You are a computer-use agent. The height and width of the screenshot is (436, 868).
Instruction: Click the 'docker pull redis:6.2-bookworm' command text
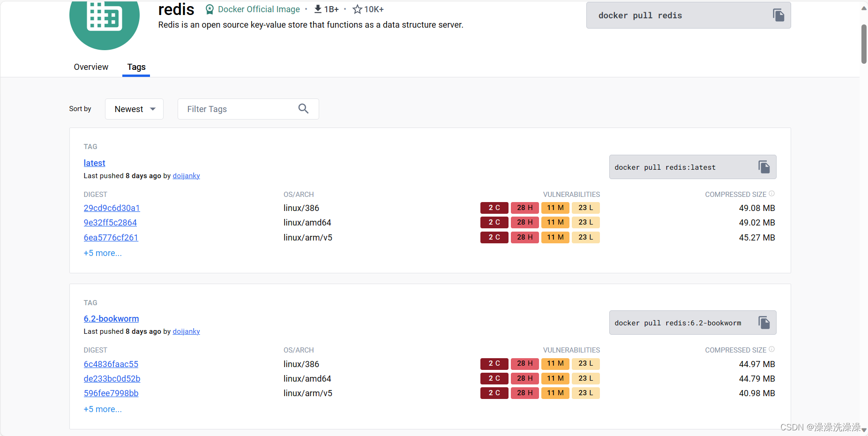pyautogui.click(x=678, y=323)
